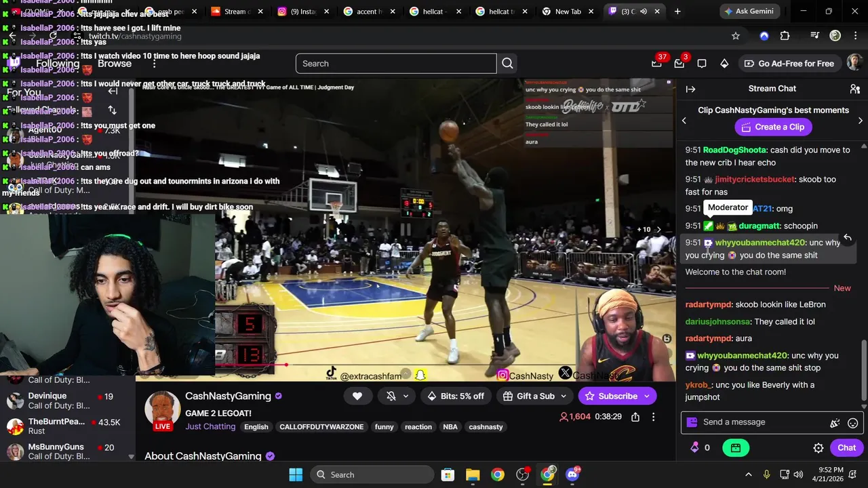Open a new browser tab

click(677, 12)
